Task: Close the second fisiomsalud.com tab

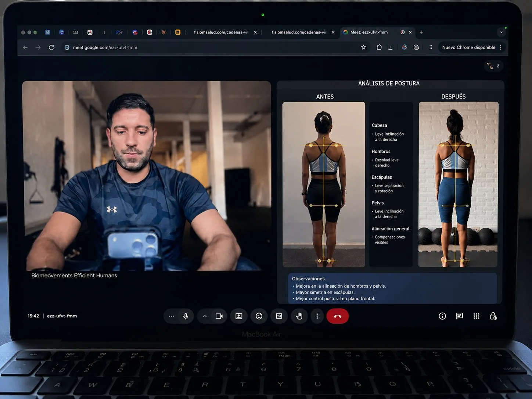Action: pyautogui.click(x=333, y=32)
